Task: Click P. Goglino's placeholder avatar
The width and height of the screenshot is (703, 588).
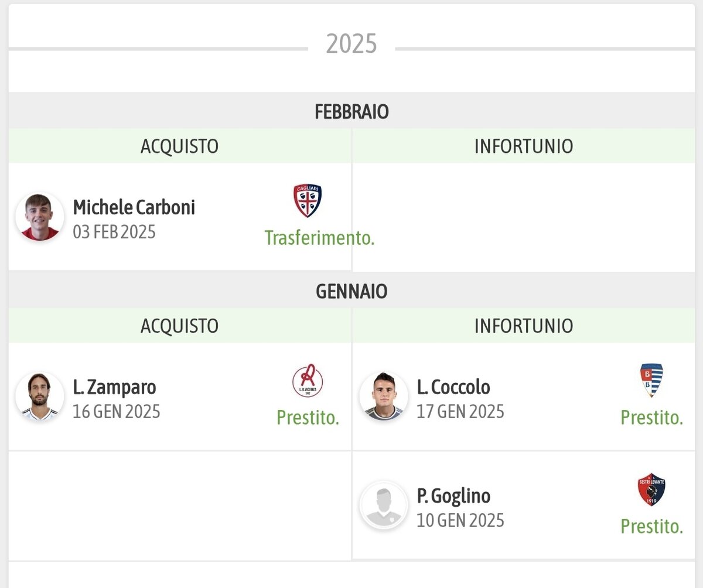Action: 384,505
